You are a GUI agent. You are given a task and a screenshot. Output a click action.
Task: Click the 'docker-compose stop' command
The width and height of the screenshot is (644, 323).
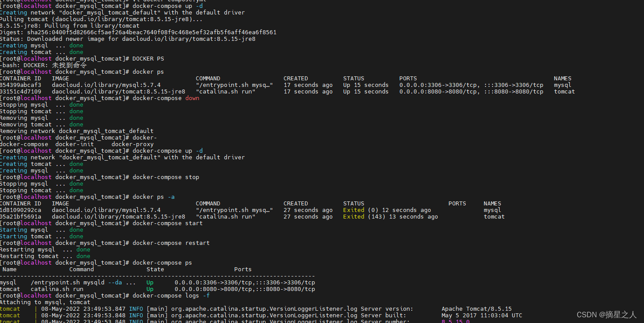click(x=165, y=177)
